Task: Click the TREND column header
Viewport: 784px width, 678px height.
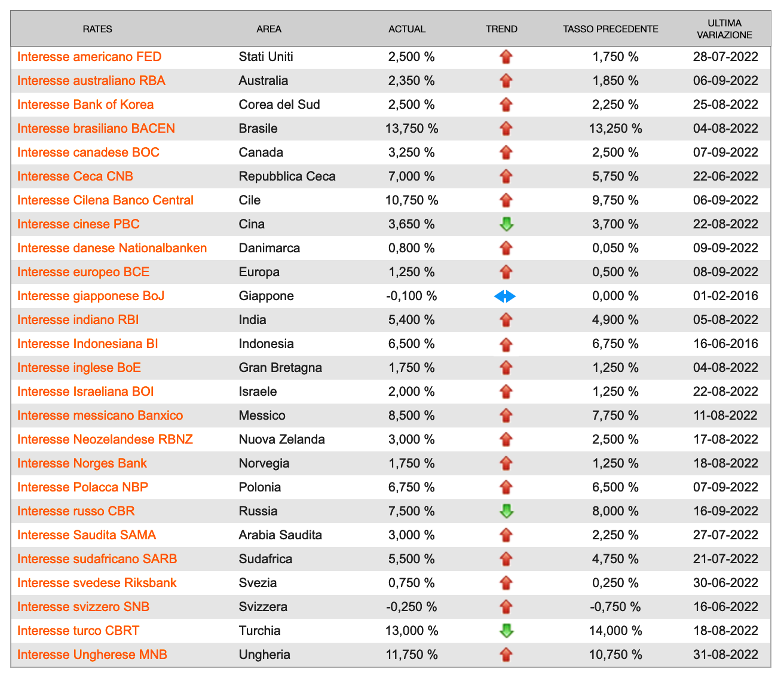Action: (x=502, y=29)
